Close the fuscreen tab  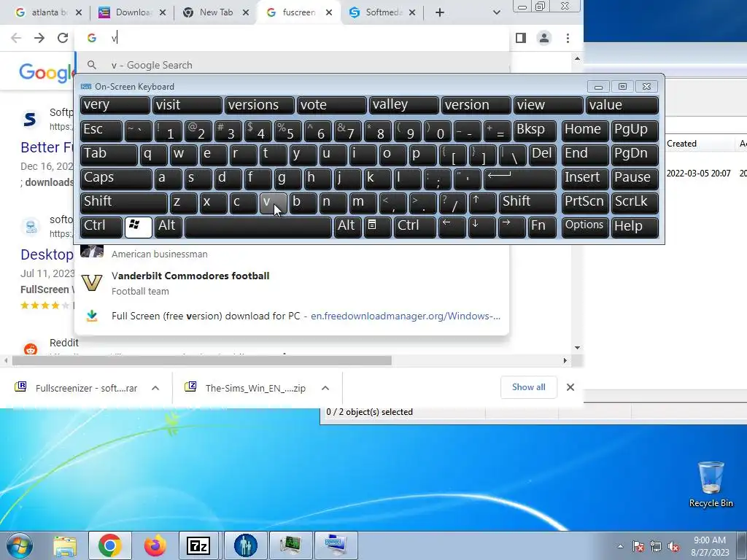pyautogui.click(x=329, y=13)
